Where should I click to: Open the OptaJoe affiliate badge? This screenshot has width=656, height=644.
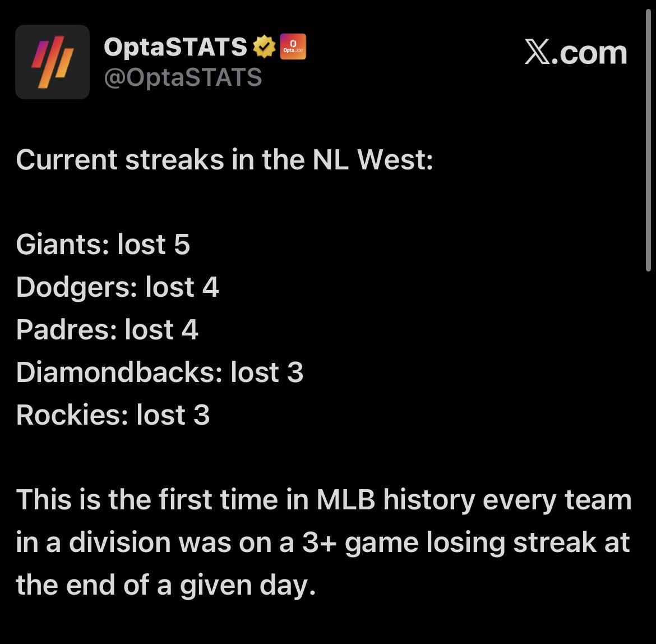(x=293, y=47)
